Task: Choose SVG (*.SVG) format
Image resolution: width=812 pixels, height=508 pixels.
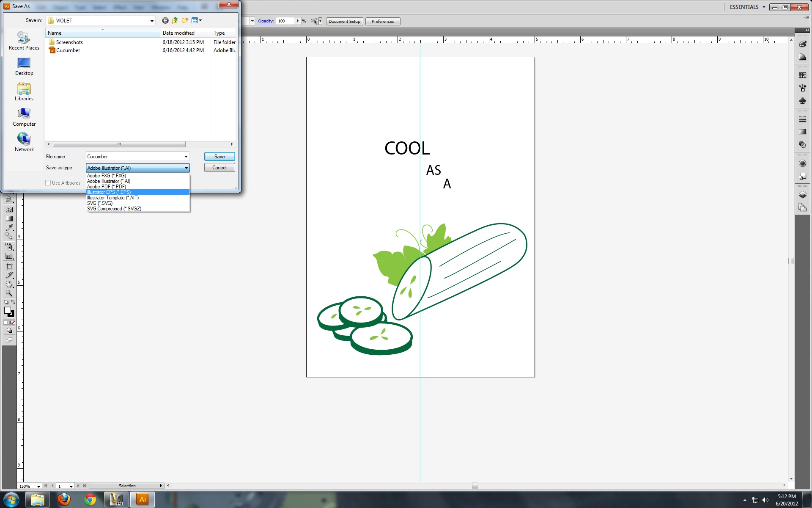Action: [x=137, y=203]
